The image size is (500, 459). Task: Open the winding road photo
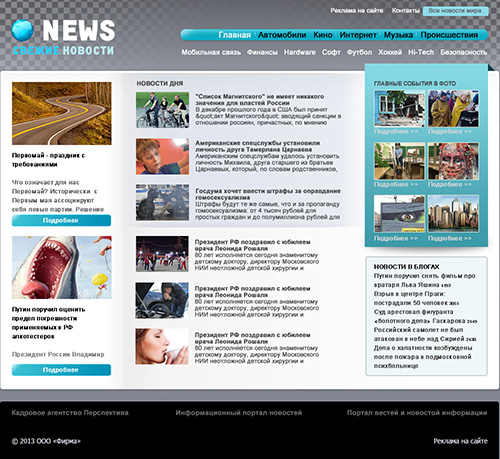coord(62,113)
